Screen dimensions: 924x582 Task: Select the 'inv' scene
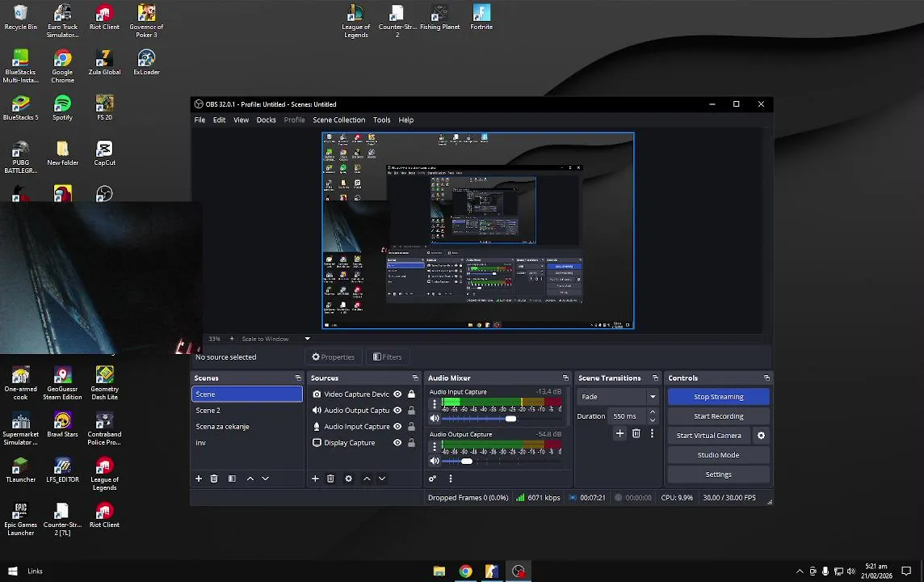[x=247, y=443]
